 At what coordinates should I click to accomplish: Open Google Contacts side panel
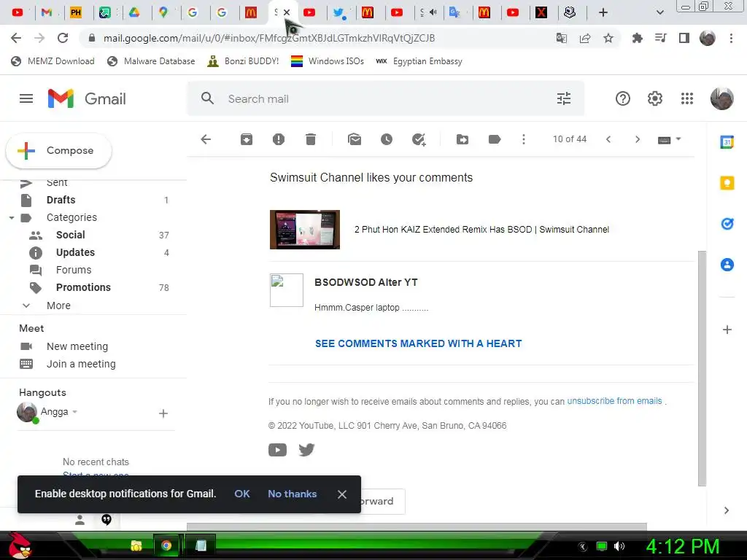coord(727,264)
